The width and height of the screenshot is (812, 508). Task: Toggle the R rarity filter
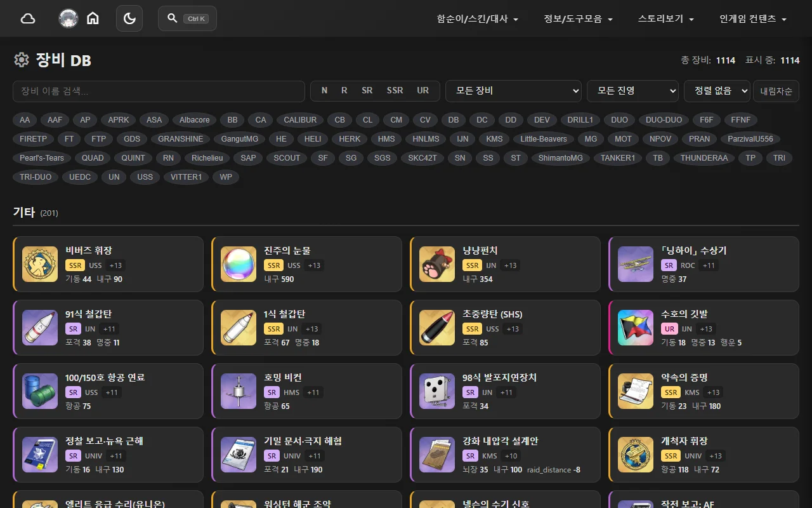(x=344, y=91)
